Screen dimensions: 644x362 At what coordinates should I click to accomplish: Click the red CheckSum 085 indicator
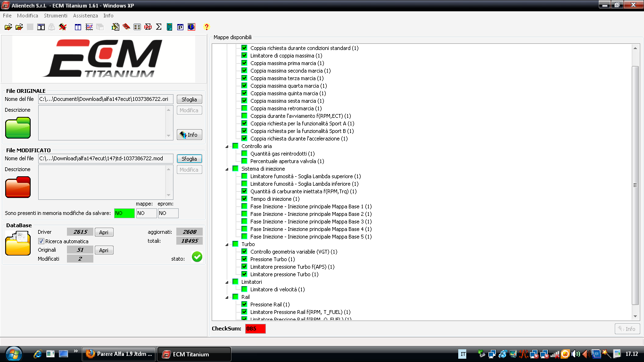pos(255,329)
